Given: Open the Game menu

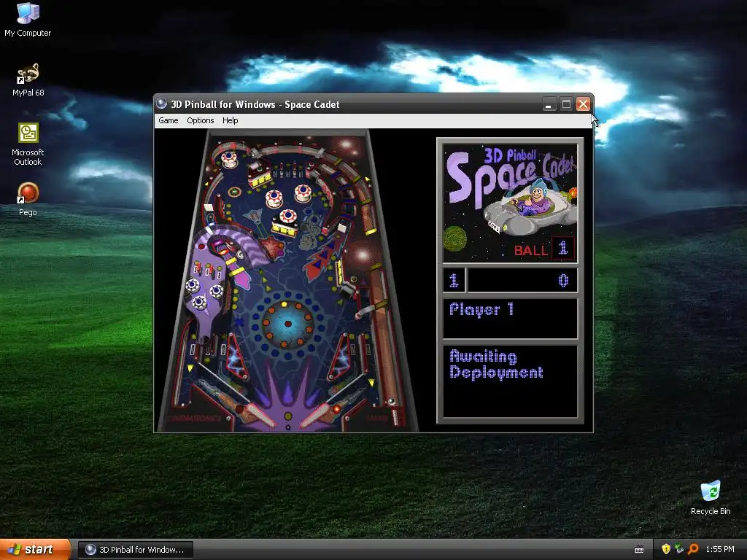Looking at the screenshot, I should [169, 120].
